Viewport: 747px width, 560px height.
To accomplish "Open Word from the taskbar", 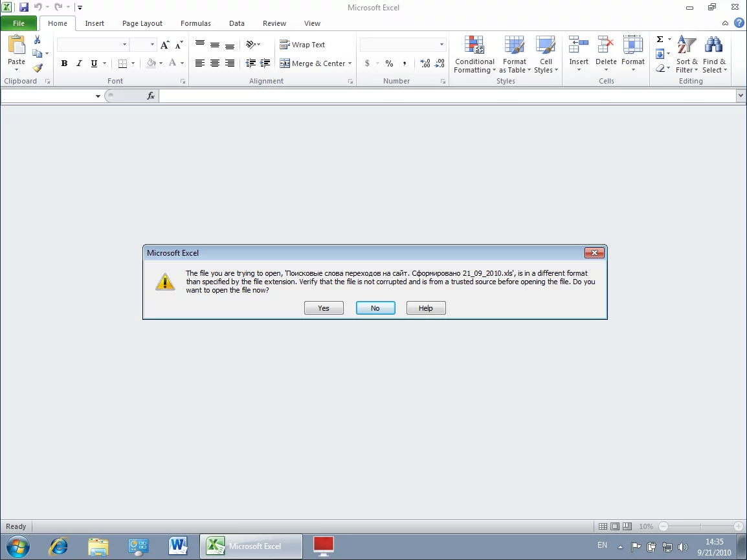I will tap(178, 546).
